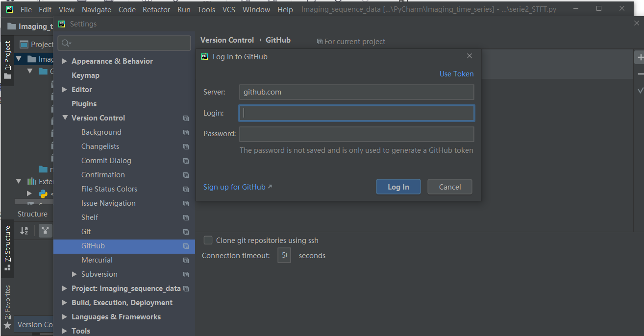Click Version Control breadcrumb in Settings header

point(227,40)
